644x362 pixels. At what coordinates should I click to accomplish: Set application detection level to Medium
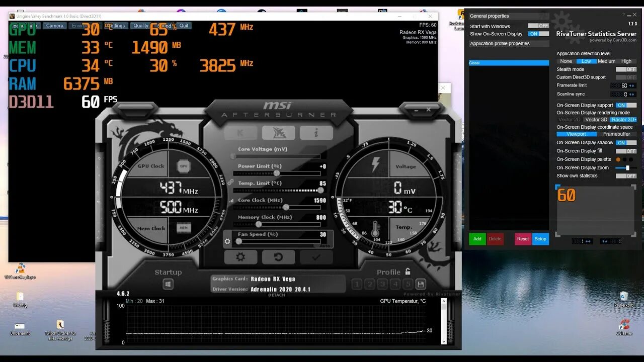click(606, 61)
